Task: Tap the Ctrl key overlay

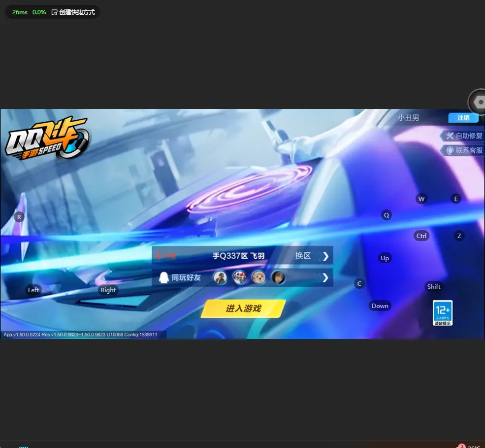Action: coord(421,236)
